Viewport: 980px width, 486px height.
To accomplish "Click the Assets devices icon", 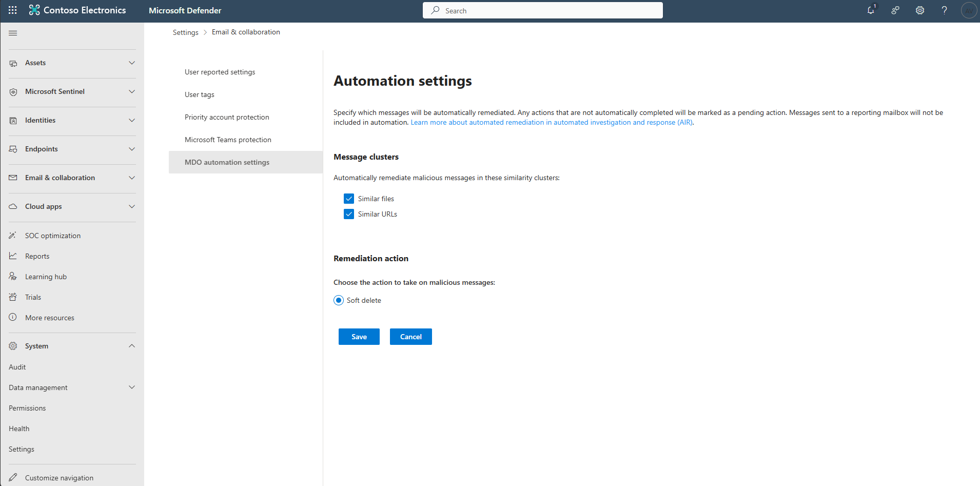I will click(x=13, y=63).
